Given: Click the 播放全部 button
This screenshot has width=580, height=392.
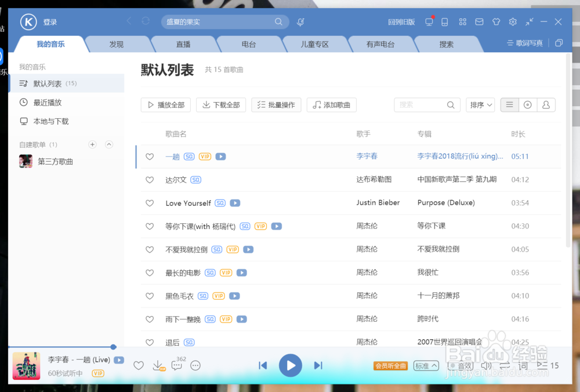Looking at the screenshot, I should [166, 104].
